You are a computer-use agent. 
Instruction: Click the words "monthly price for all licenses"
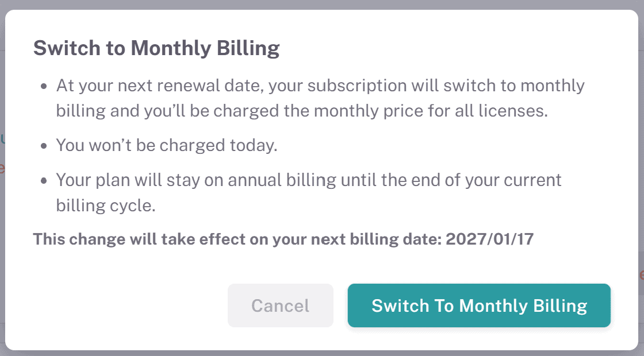tap(427, 110)
